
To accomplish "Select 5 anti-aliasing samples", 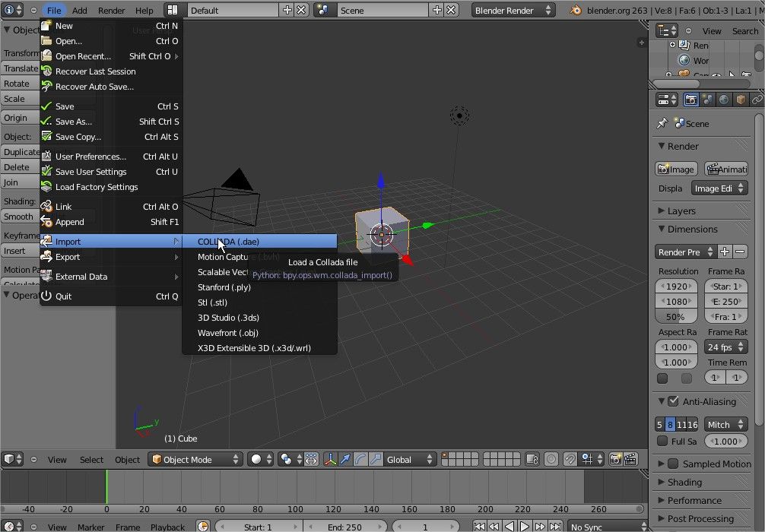I will [659, 425].
